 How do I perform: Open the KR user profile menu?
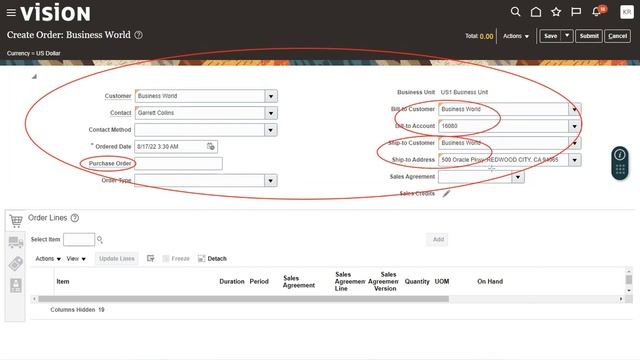[x=627, y=12]
